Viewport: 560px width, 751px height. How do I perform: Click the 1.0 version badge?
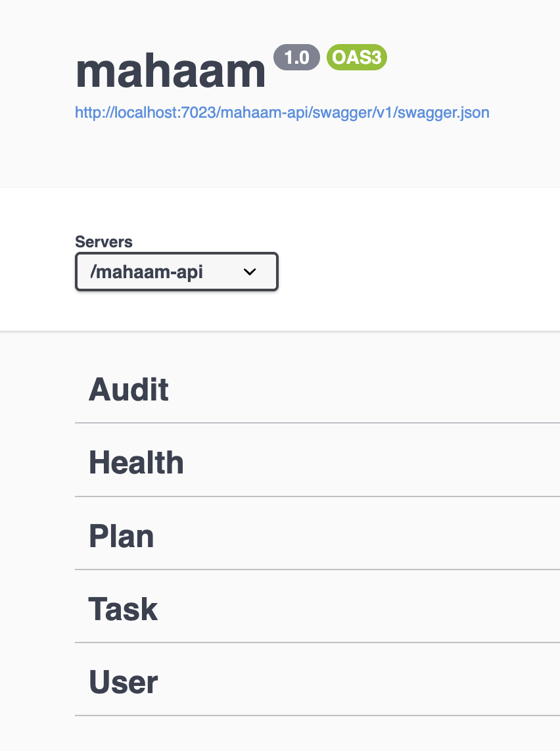tap(296, 58)
